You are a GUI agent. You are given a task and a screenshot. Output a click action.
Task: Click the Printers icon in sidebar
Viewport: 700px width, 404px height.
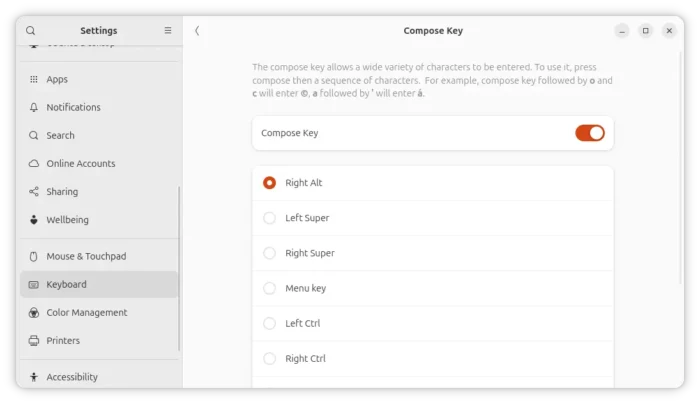(x=33, y=341)
